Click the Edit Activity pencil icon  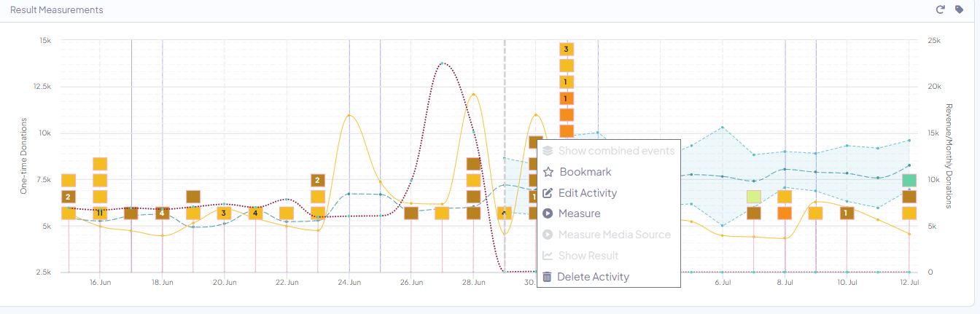(548, 193)
